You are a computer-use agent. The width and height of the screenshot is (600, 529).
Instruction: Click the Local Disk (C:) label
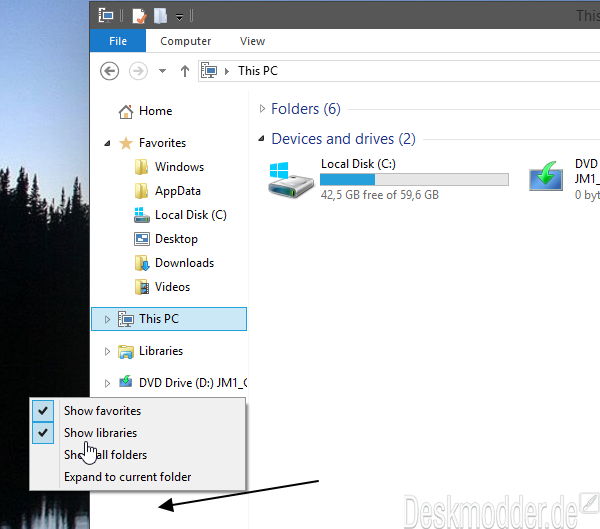coord(358,164)
